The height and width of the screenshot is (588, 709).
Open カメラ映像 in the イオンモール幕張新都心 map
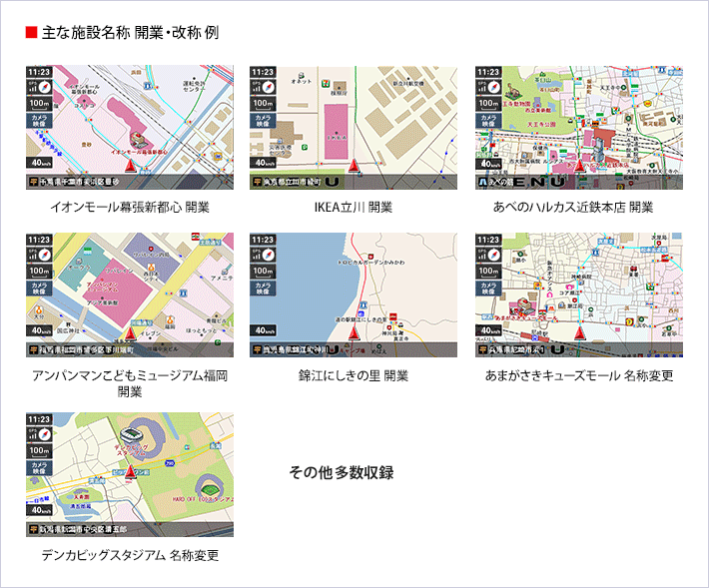[x=39, y=121]
